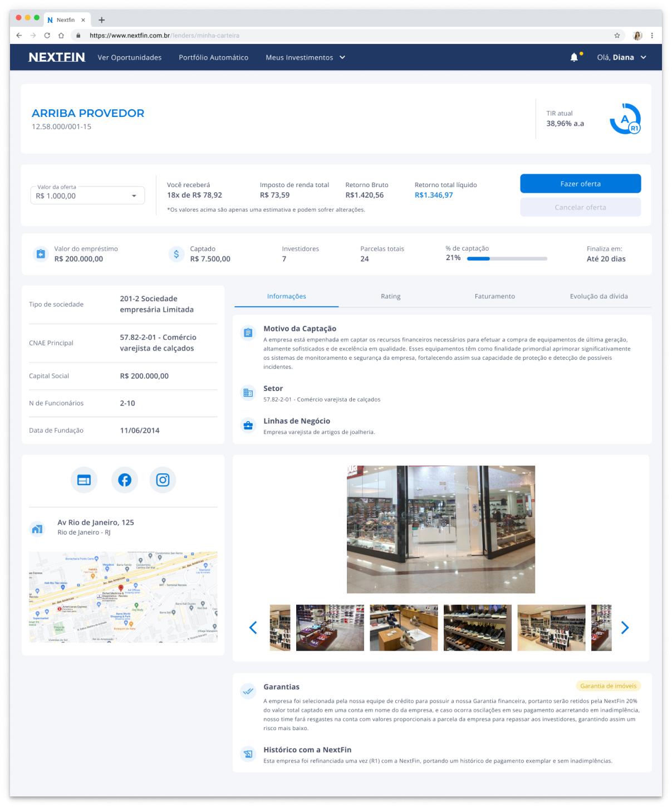The width and height of the screenshot is (672, 807).
Task: Click the Fazer oferta button
Action: point(581,184)
